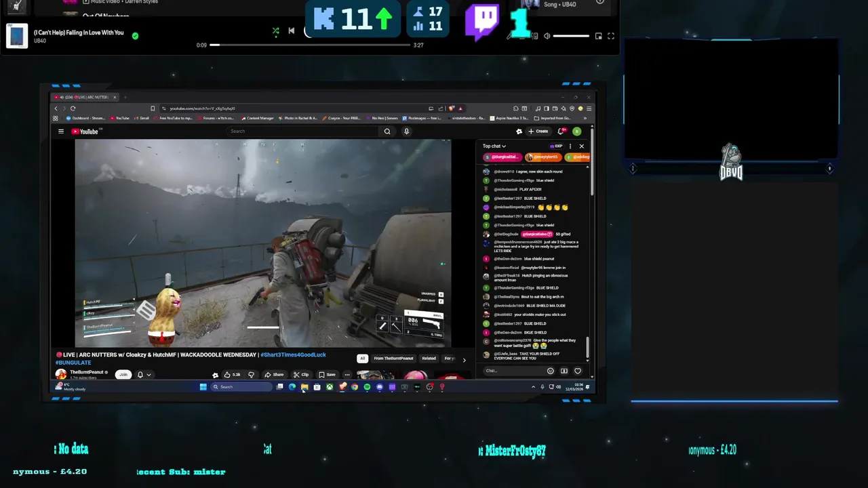This screenshot has width=868, height=488.
Task: Click the Clip scissors button
Action: pos(300,374)
